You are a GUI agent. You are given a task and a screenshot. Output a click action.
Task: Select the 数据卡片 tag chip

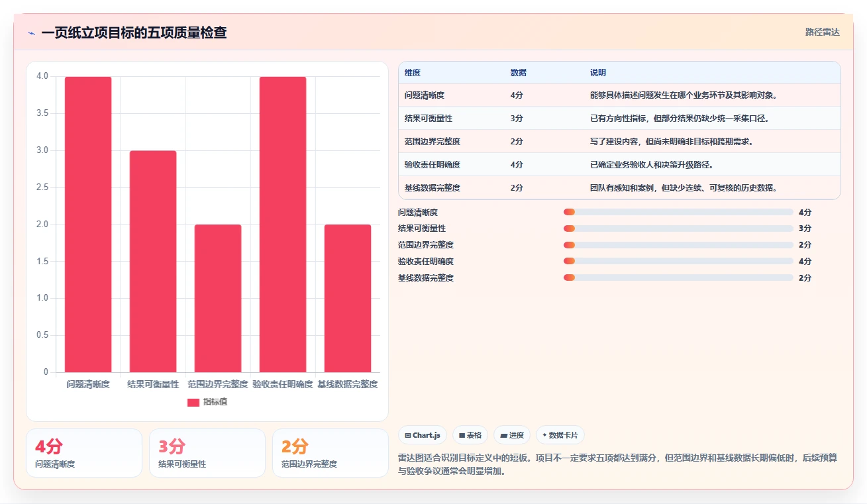(560, 435)
